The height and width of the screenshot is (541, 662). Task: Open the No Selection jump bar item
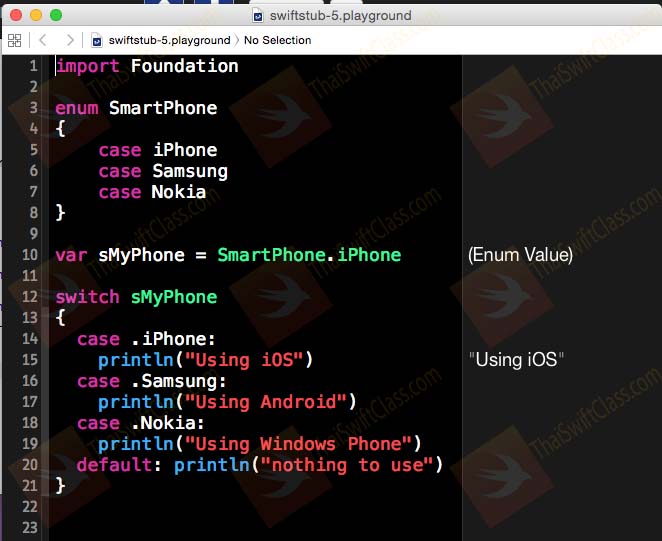[277, 40]
